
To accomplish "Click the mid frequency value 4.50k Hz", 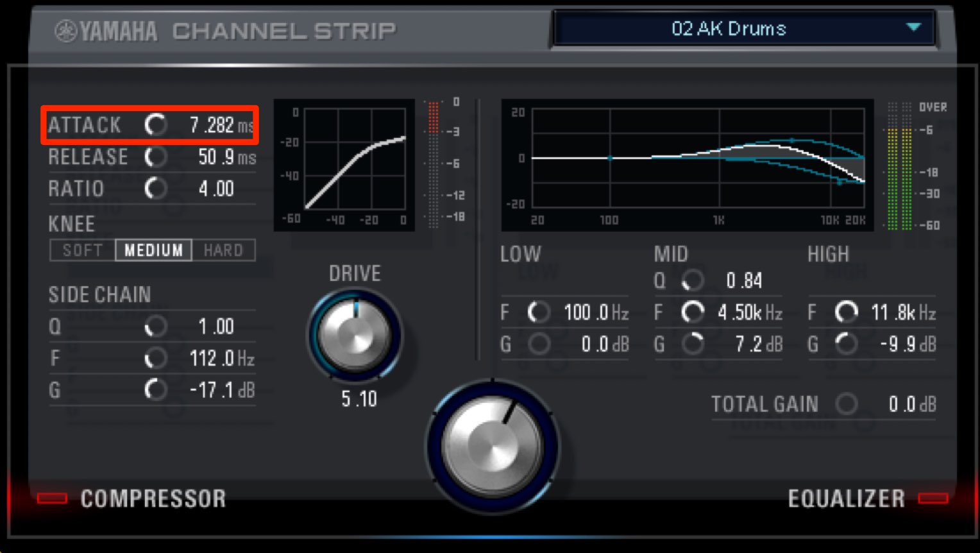I will pyautogui.click(x=750, y=312).
